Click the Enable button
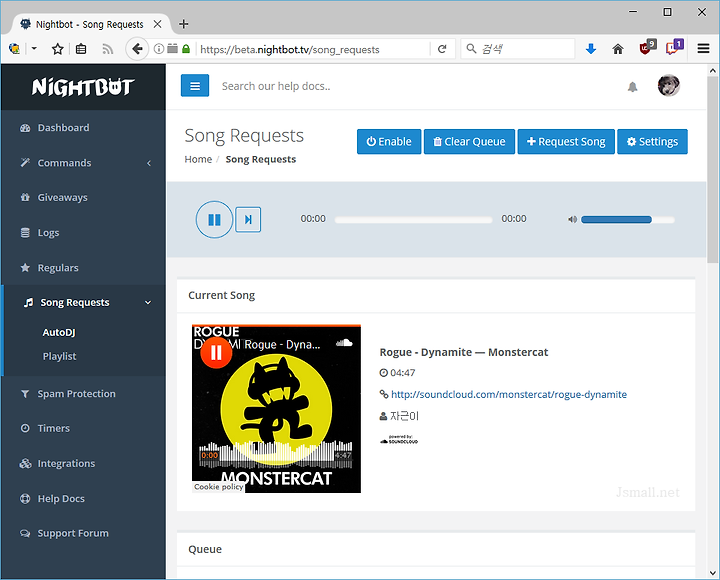This screenshot has height=580, width=720. (389, 141)
